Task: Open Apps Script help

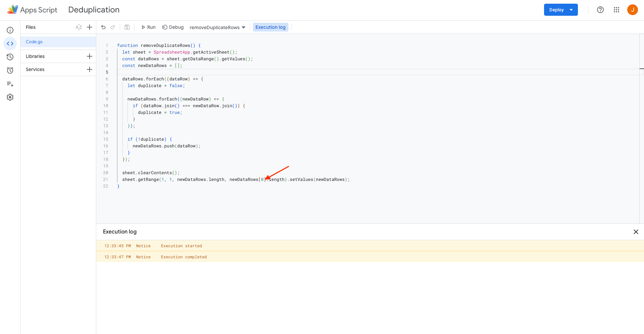Action: (600, 10)
